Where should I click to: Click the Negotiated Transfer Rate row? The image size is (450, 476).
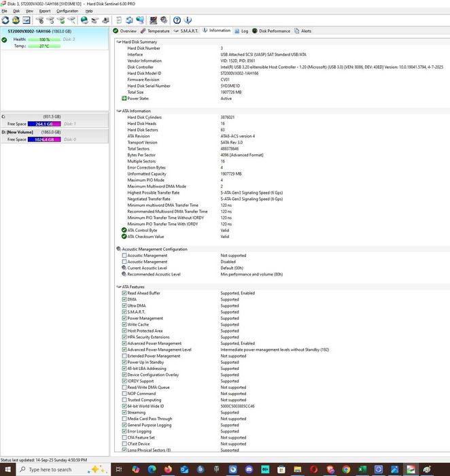[x=282, y=199]
